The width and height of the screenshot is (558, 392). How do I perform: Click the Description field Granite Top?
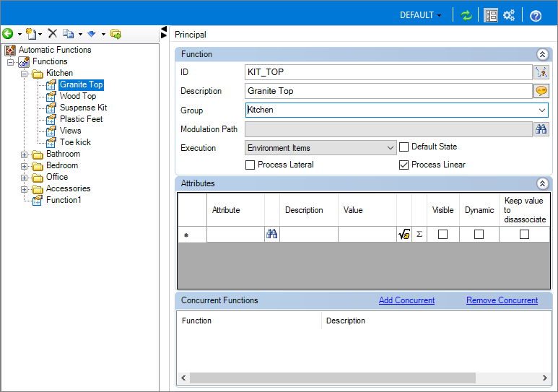(388, 91)
